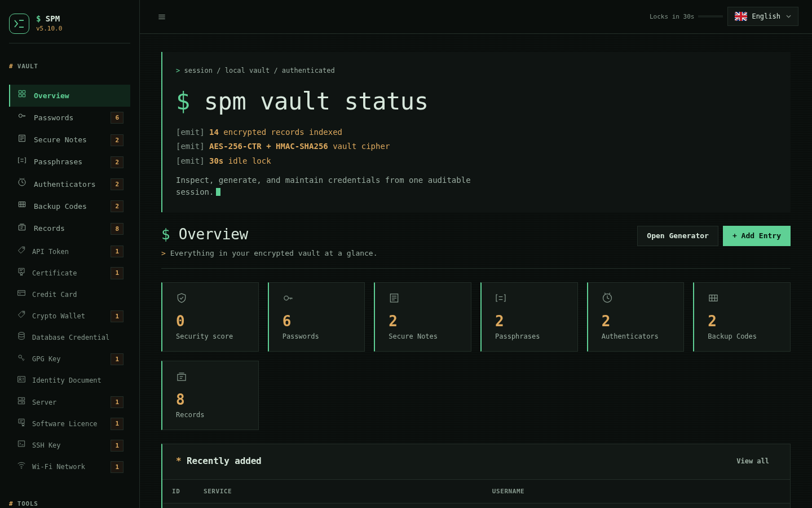This screenshot has width=812, height=508.
Task: Open Software Licence in the sidebar
Action: click(x=70, y=423)
